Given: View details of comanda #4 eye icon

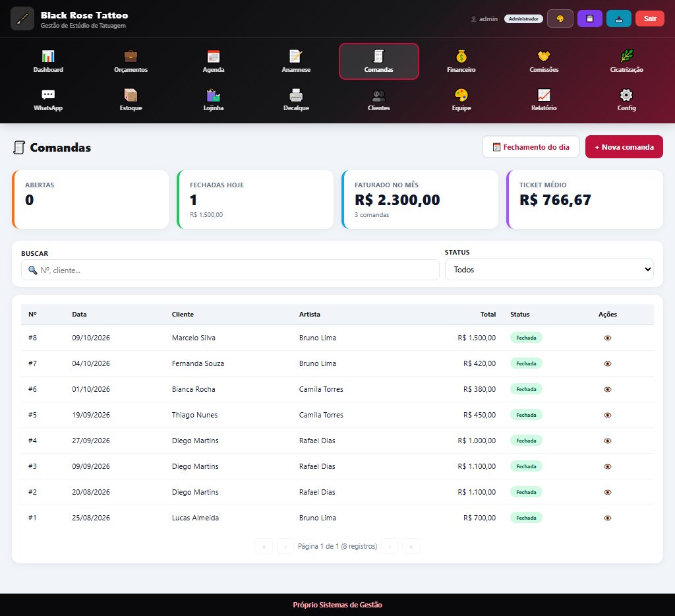Looking at the screenshot, I should tap(607, 441).
